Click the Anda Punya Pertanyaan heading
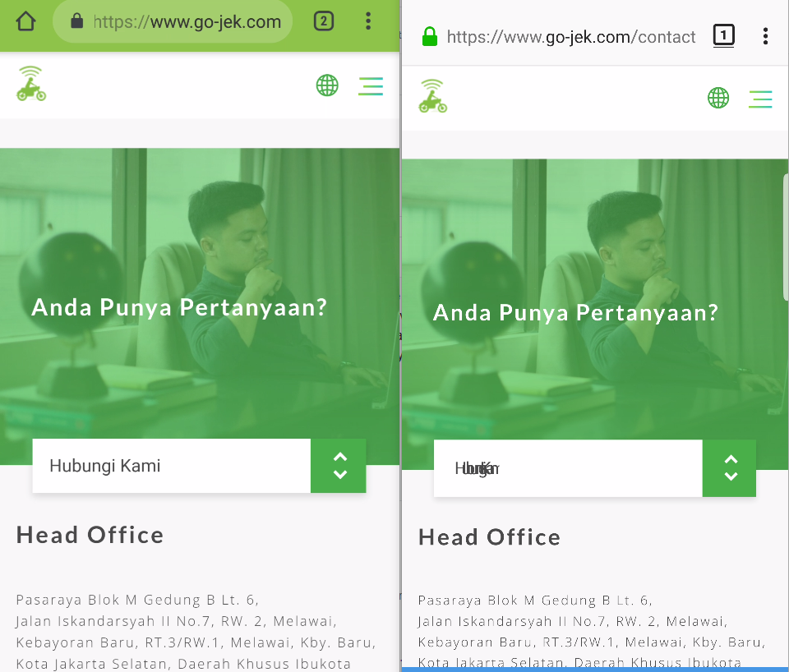Screen dimensions: 789x672 pyautogui.click(x=179, y=307)
